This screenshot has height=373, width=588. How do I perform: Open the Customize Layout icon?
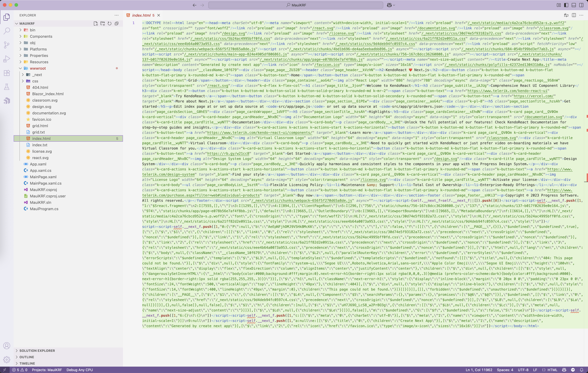click(x=558, y=5)
